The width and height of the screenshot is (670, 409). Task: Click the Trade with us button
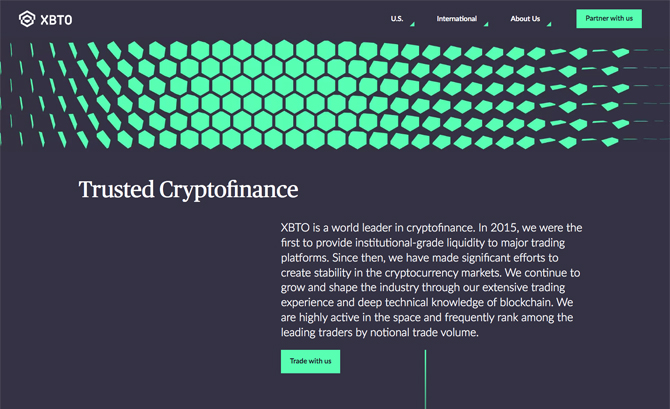310,362
